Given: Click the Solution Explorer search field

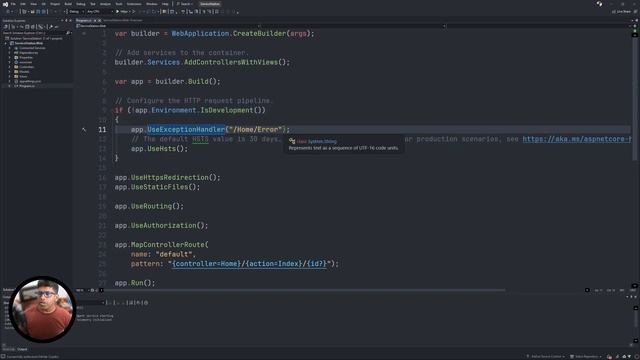Looking at the screenshot, I should coord(33,33).
